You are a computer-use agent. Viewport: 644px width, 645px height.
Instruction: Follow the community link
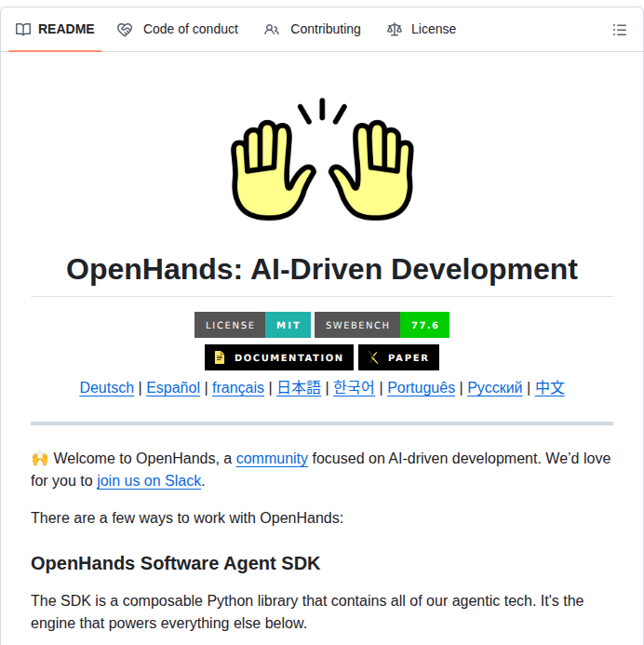click(272, 458)
